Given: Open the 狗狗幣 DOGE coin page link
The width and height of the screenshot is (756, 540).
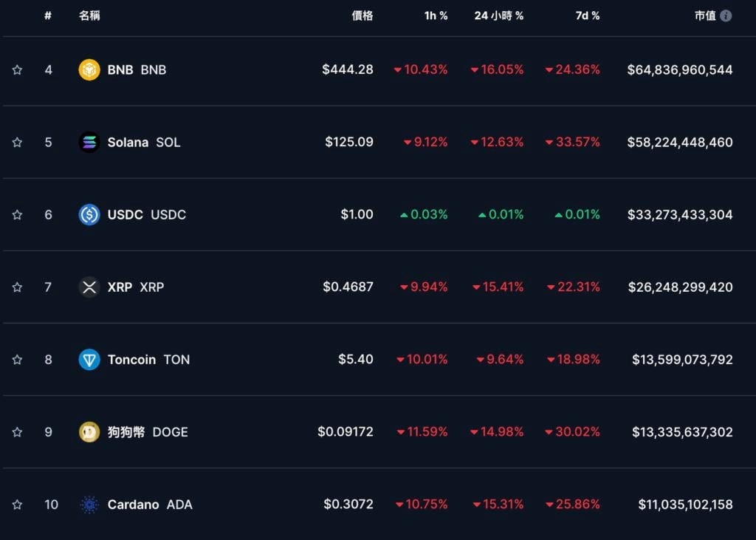Looking at the screenshot, I should pos(148,432).
